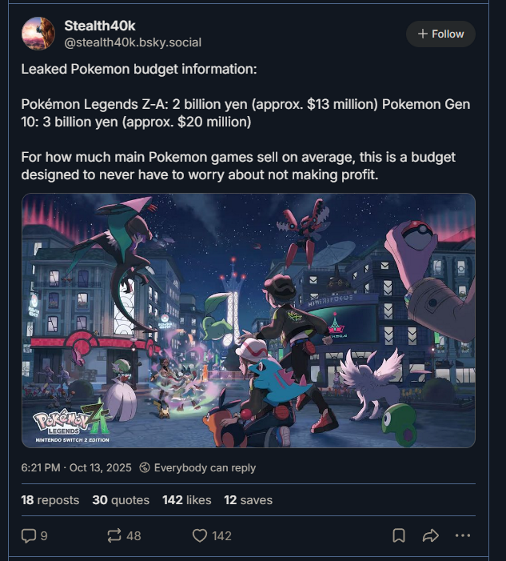
Task: View the 18 reposts list
Action: [50, 500]
